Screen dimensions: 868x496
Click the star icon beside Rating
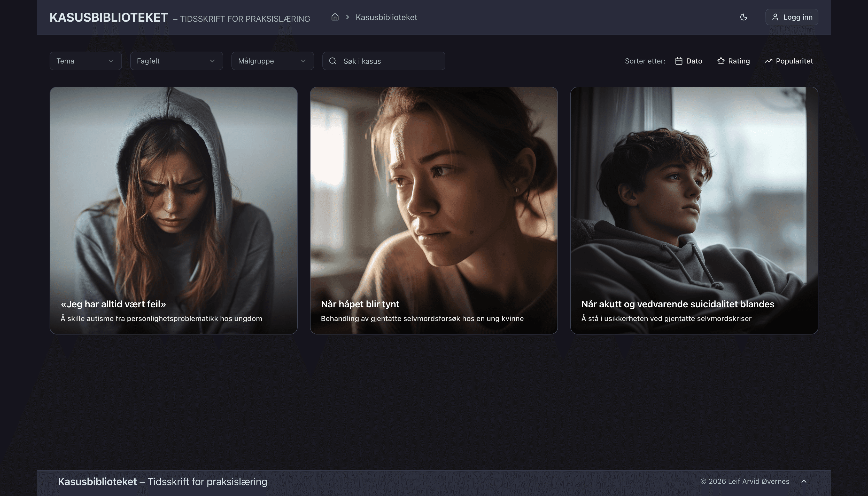tap(721, 61)
